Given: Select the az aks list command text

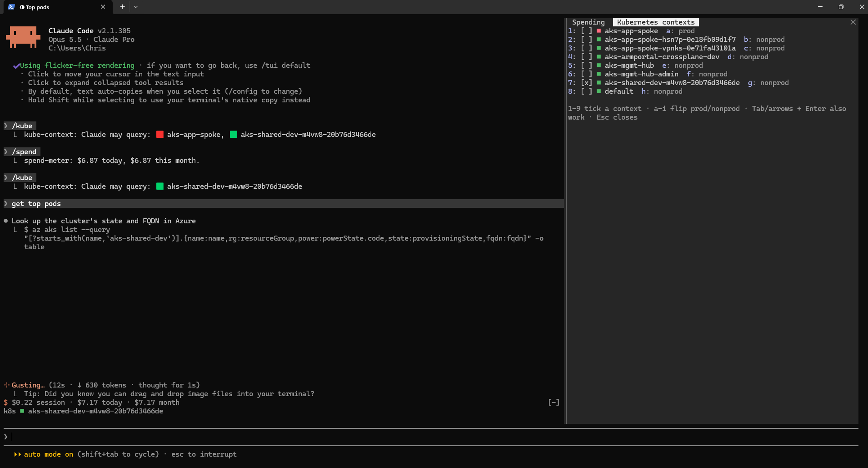Looking at the screenshot, I should [284, 238].
